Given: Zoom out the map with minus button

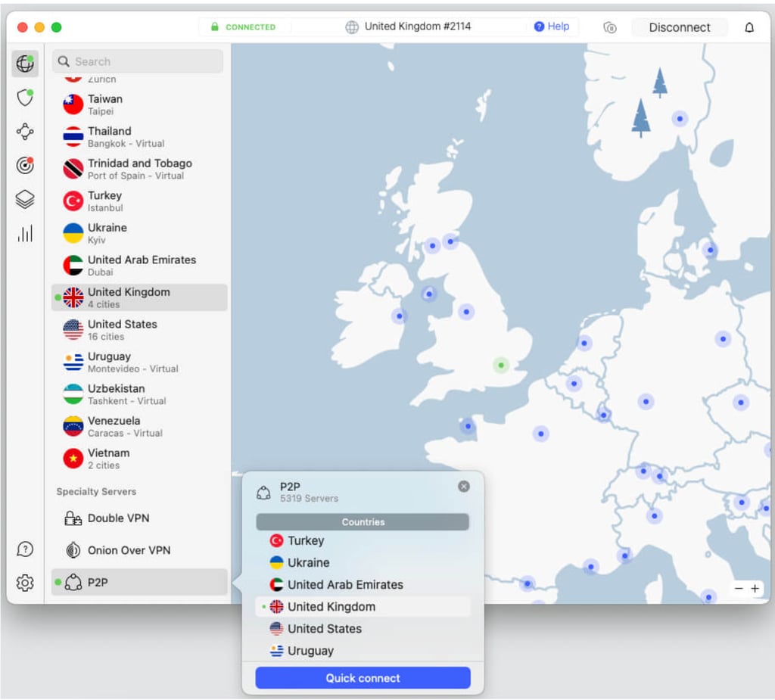Looking at the screenshot, I should click(739, 588).
